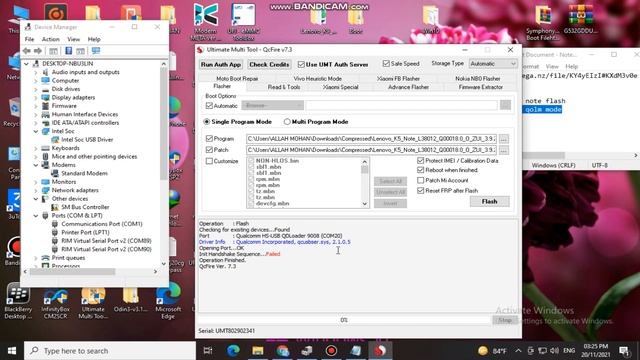
Task: Collapse Ports (COM & LPT) node
Action: 36,216
